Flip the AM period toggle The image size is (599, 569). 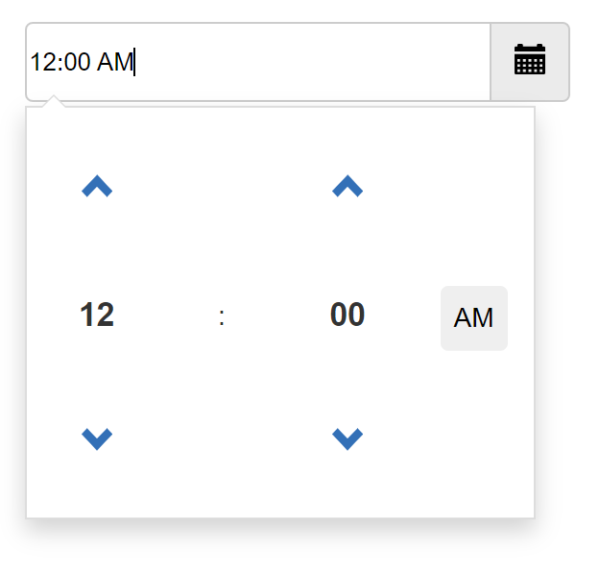474,318
